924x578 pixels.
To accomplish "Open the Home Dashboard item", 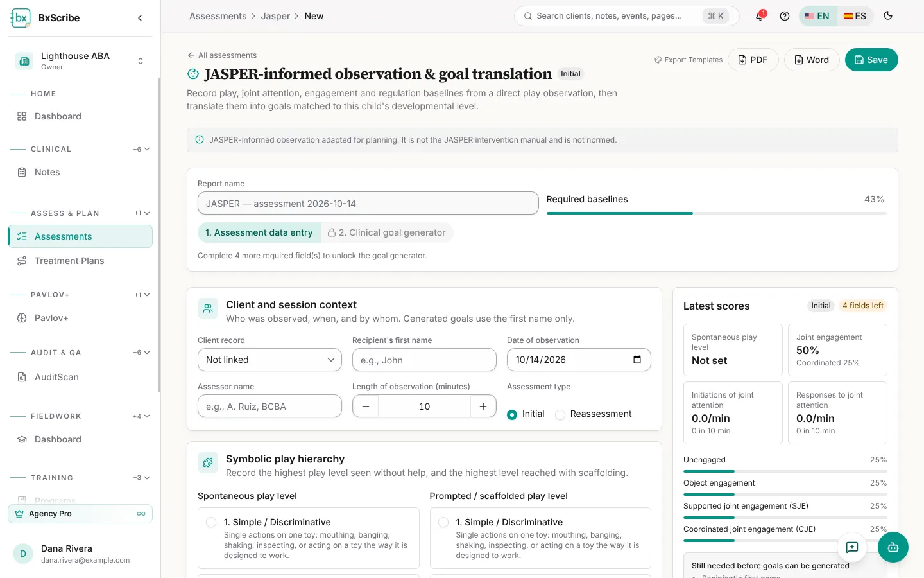I will [80, 116].
